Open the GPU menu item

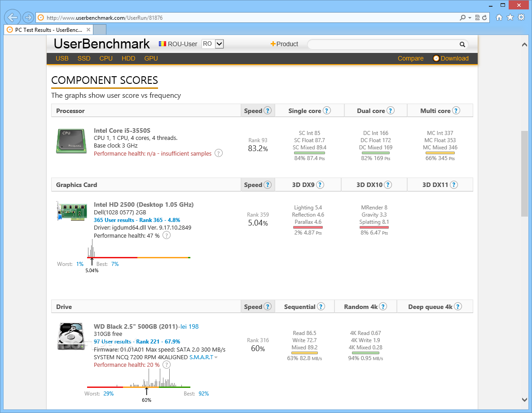click(151, 58)
